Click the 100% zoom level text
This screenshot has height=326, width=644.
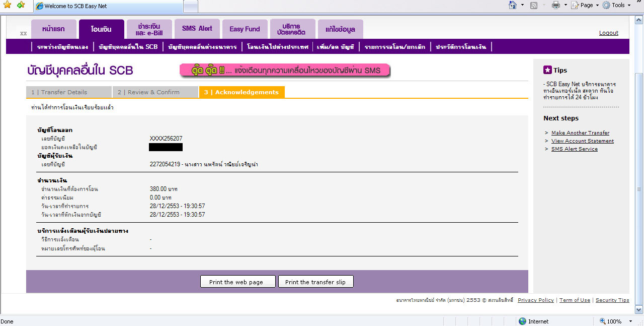coord(615,321)
